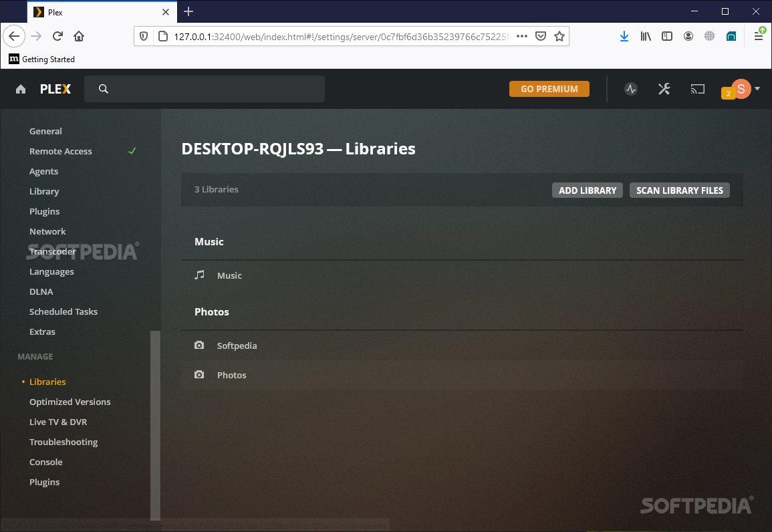Open the account dropdown arrow
Image resolution: width=772 pixels, height=532 pixels.
(757, 89)
